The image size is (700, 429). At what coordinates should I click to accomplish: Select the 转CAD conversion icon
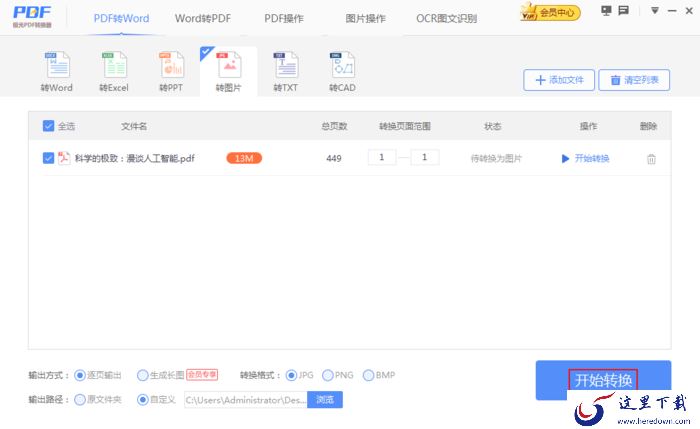tap(342, 71)
